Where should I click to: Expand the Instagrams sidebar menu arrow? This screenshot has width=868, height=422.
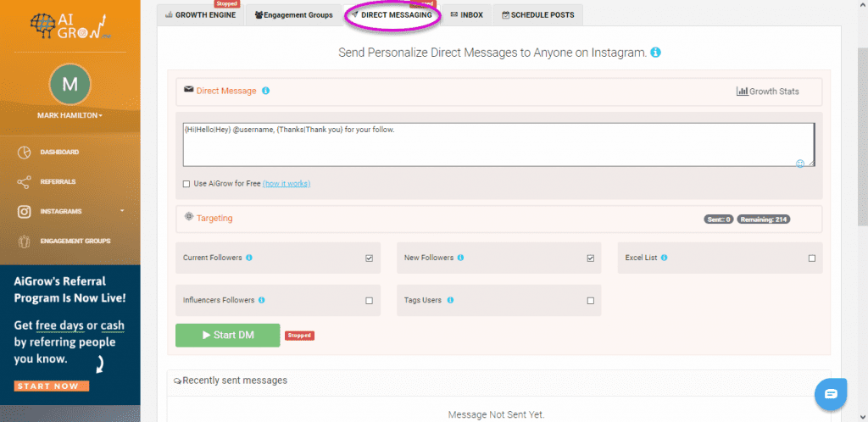click(x=122, y=211)
